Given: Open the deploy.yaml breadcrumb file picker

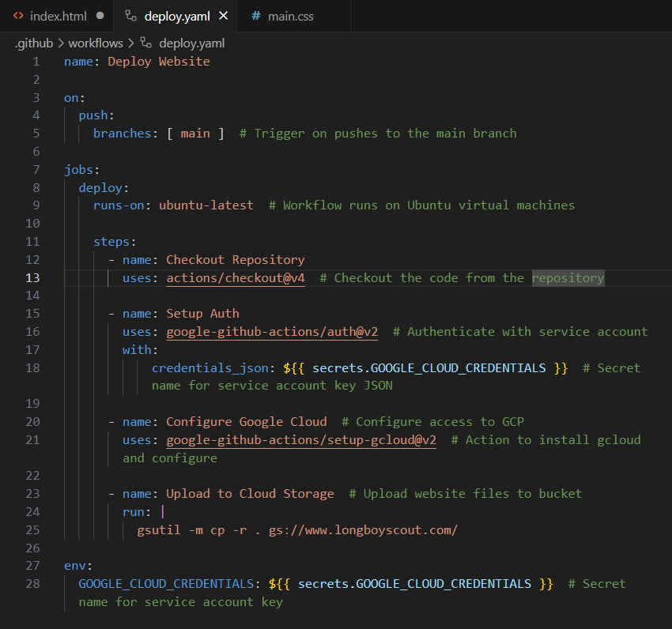Looking at the screenshot, I should [x=192, y=43].
